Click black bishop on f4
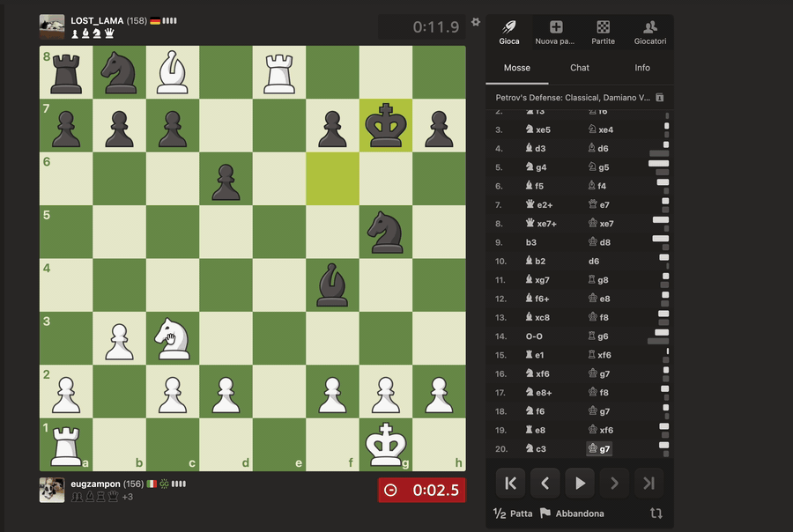Image resolution: width=793 pixels, height=532 pixels. (x=332, y=285)
